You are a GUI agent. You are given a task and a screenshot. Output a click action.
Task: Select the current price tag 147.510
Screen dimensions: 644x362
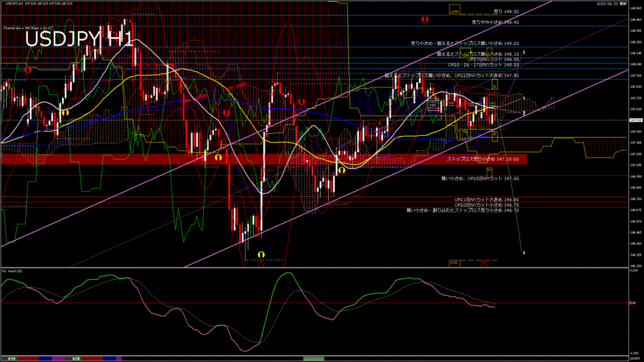(634, 119)
